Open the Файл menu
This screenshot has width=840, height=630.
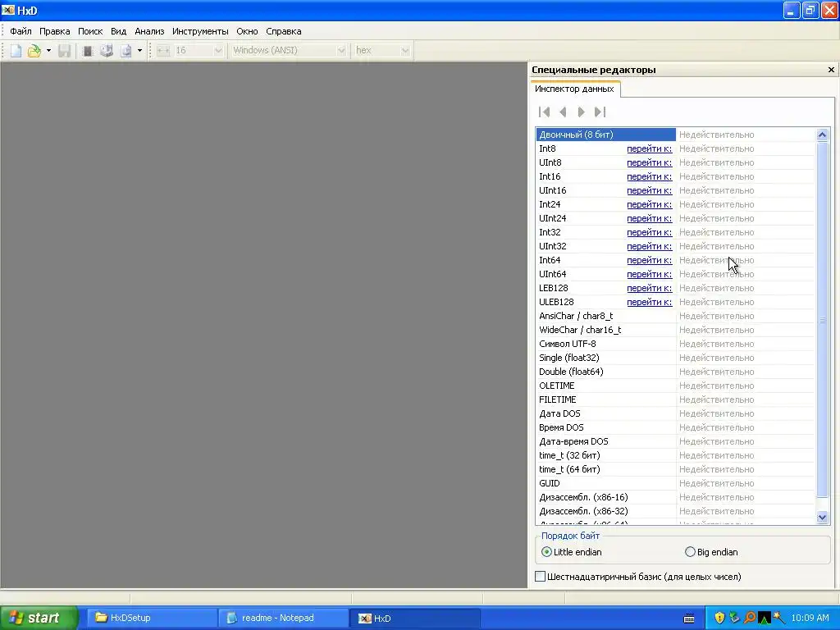(21, 31)
